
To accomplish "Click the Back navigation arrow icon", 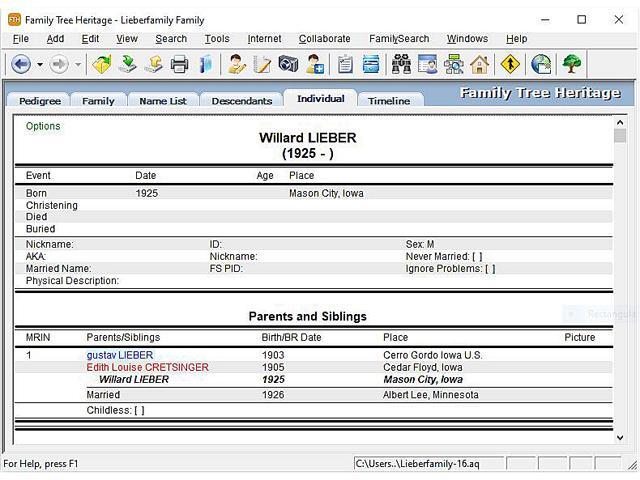I will pos(21,64).
